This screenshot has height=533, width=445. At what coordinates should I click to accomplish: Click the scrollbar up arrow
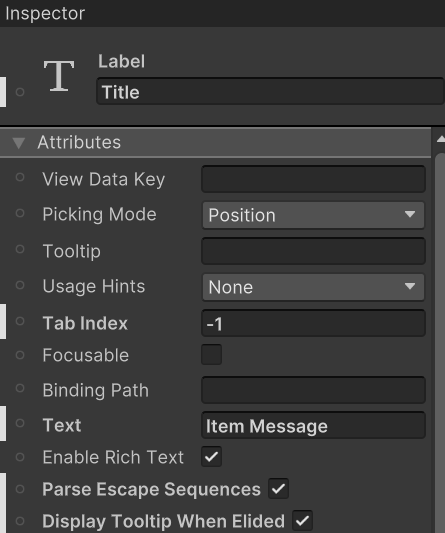[441, 139]
